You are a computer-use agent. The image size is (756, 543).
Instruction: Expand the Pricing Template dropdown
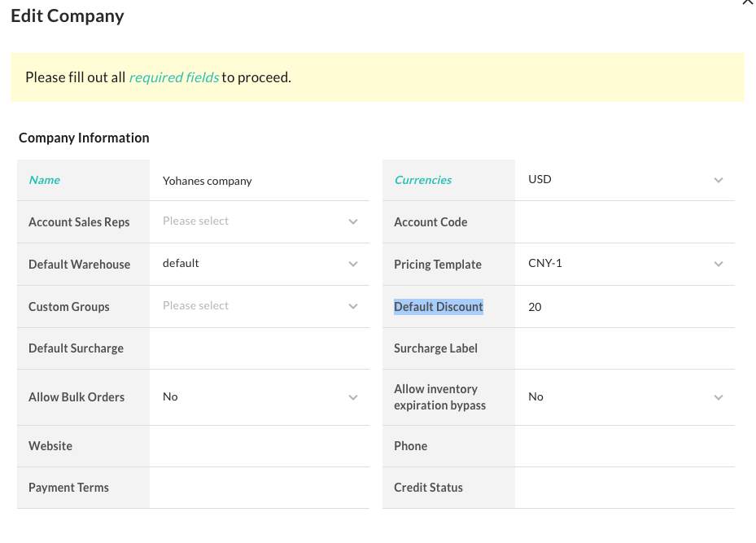[624, 264]
